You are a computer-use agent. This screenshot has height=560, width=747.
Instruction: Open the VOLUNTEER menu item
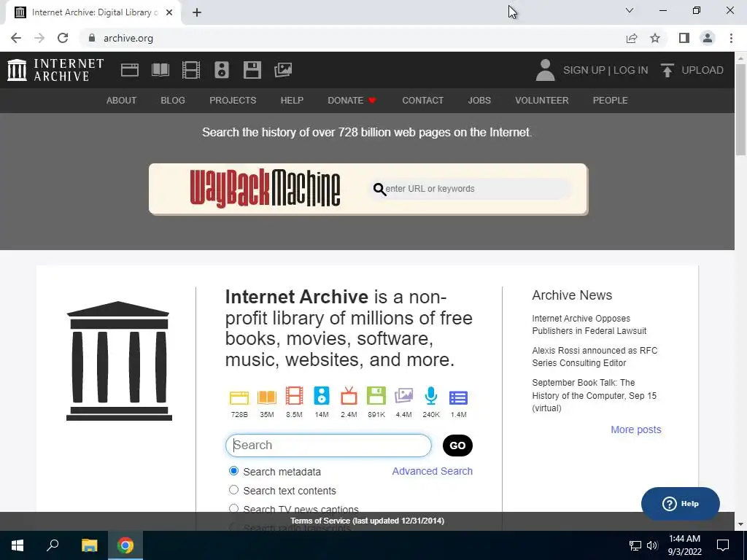pos(542,101)
